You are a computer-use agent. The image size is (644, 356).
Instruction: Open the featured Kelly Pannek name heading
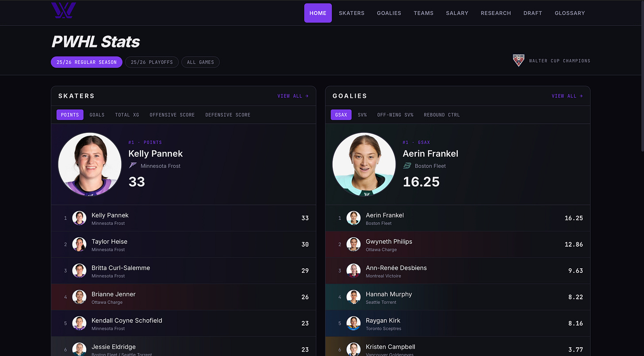(x=156, y=154)
